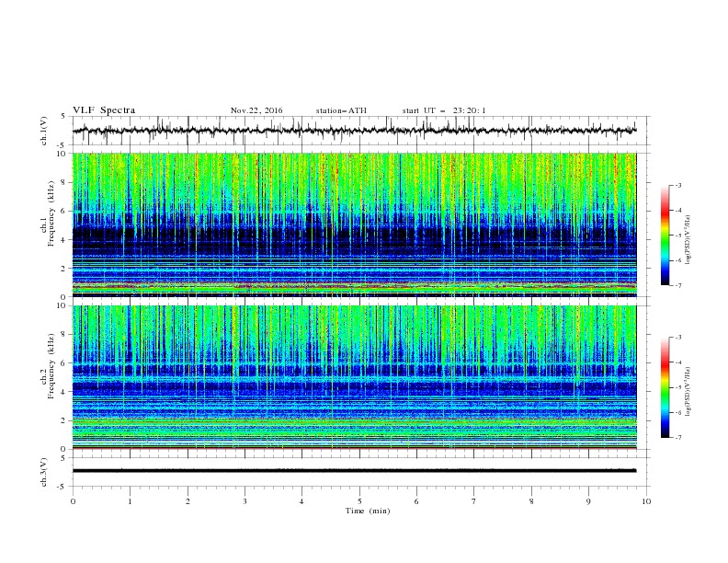
Task: Click the ch.3(V) flat waveform trace
Action: tap(354, 471)
